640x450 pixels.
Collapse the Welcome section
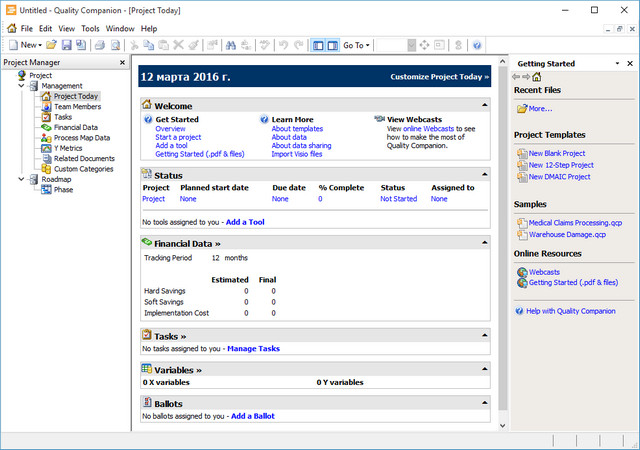[x=486, y=105]
